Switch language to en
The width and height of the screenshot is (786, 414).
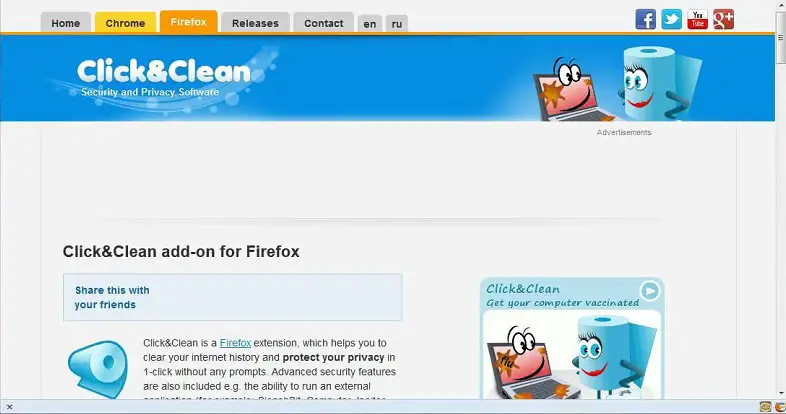click(370, 24)
